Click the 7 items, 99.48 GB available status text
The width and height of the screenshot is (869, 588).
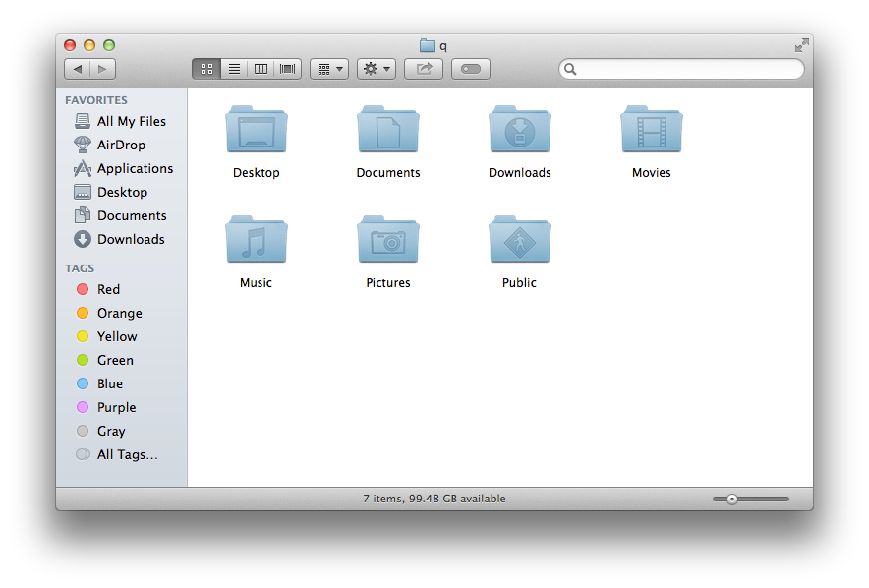point(434,499)
